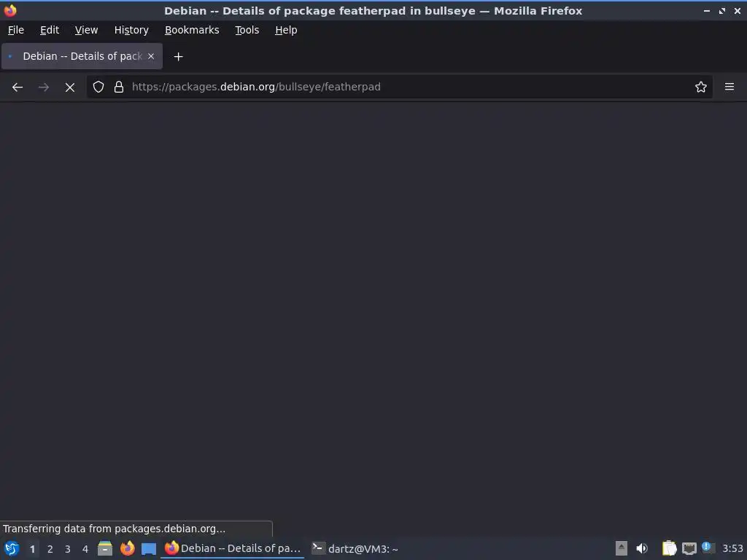Open a new tab with plus button

click(x=178, y=57)
